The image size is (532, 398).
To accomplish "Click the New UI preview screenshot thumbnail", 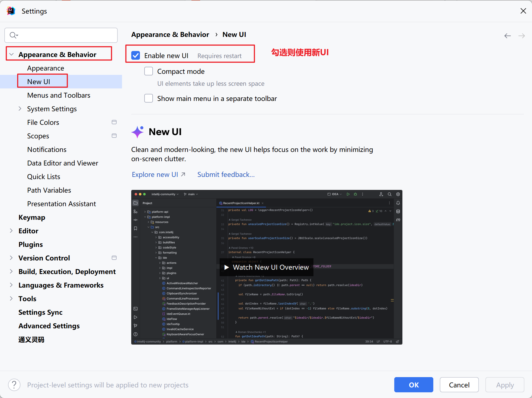I will tap(267, 267).
